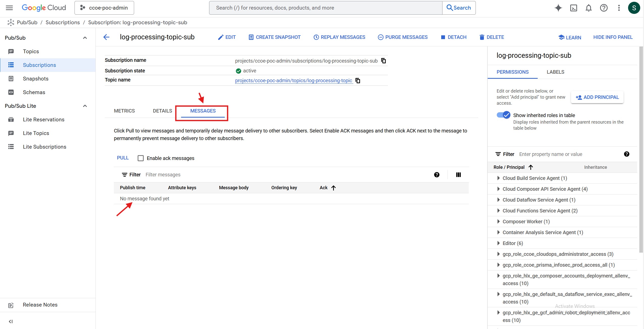
Task: Click the Gemini AI sparkle icon
Action: [558, 8]
